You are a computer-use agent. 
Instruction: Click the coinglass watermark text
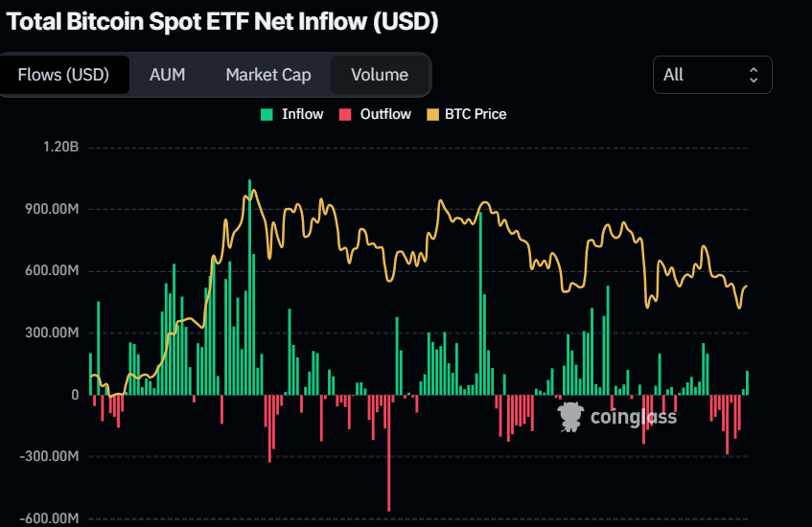pyautogui.click(x=633, y=417)
